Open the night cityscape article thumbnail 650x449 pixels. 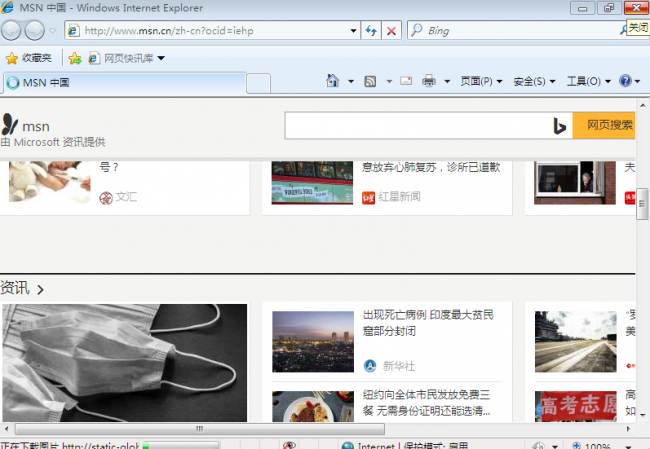point(313,342)
